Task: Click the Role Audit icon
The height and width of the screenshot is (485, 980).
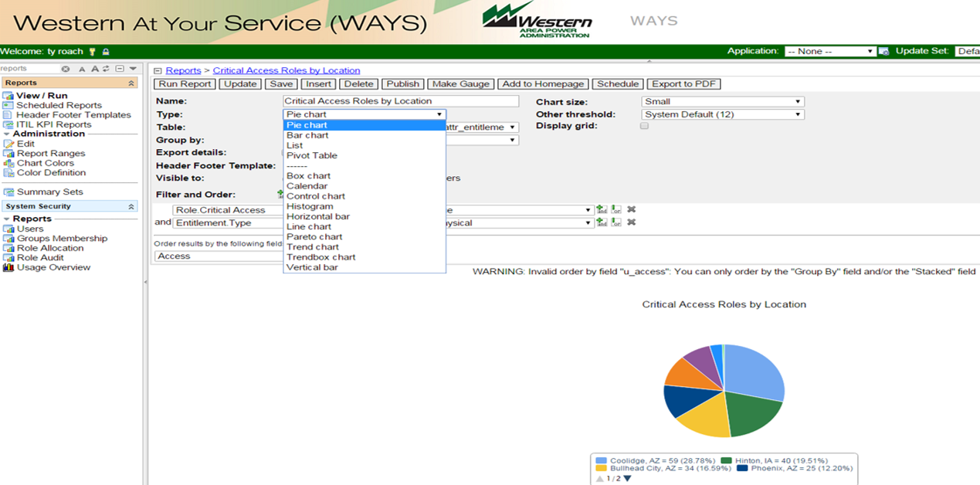Action: click(8, 258)
